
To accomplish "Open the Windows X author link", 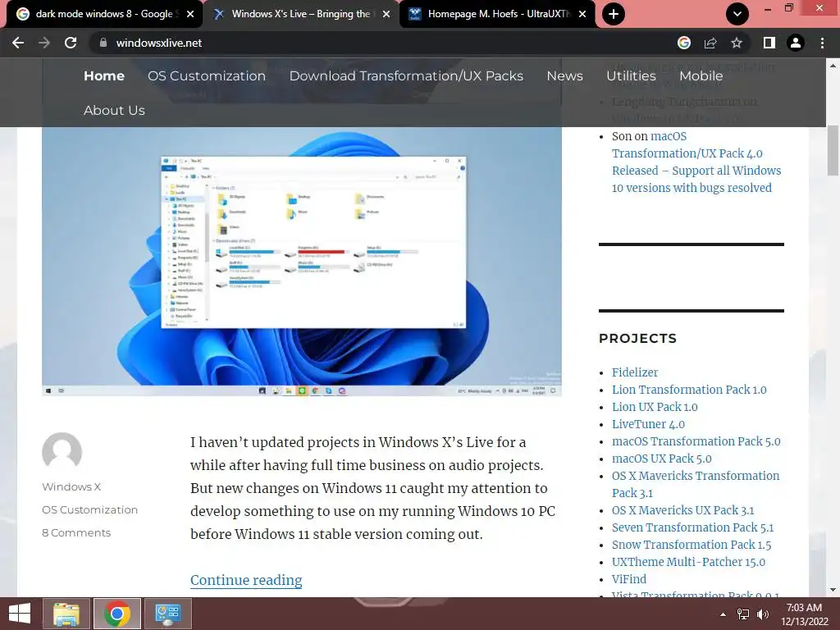I will [71, 487].
